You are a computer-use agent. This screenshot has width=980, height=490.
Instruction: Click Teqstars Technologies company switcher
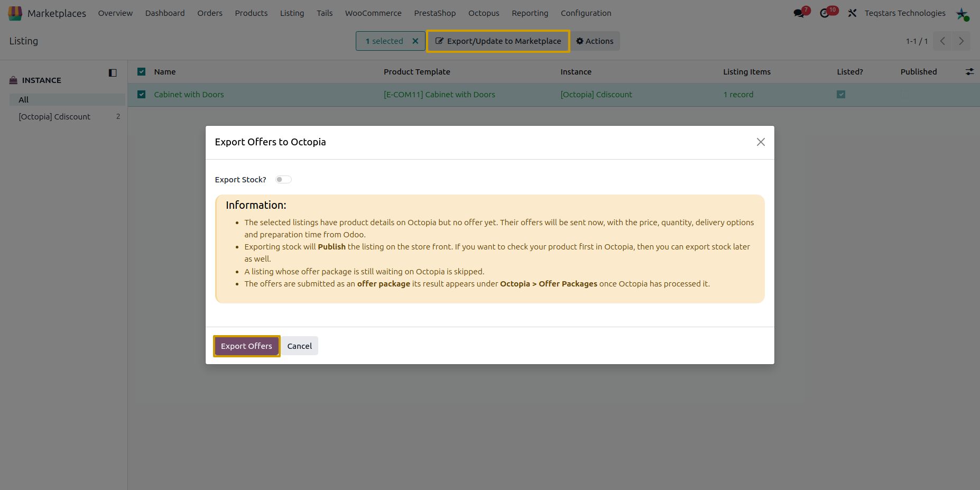905,13
